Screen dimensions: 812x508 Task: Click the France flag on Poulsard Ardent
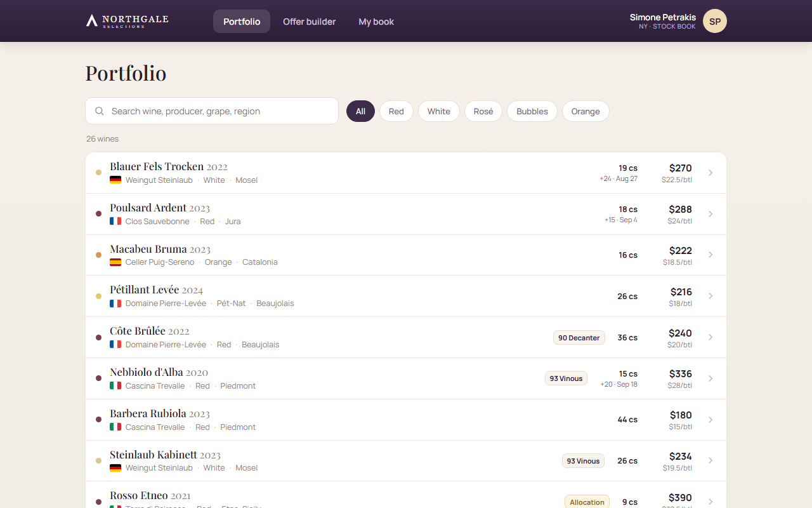point(115,222)
